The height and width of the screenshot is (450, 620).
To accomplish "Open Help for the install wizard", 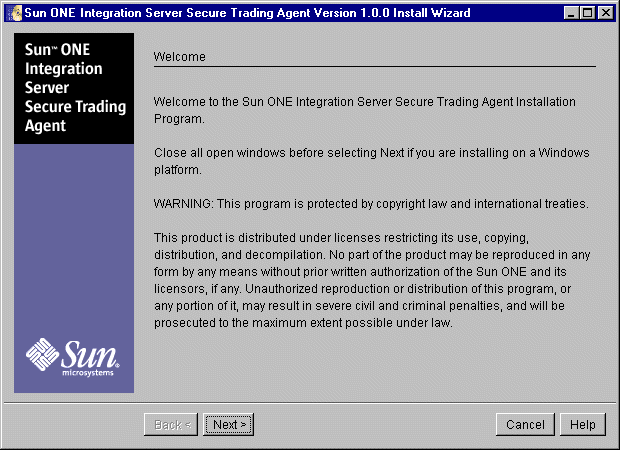I will click(582, 424).
